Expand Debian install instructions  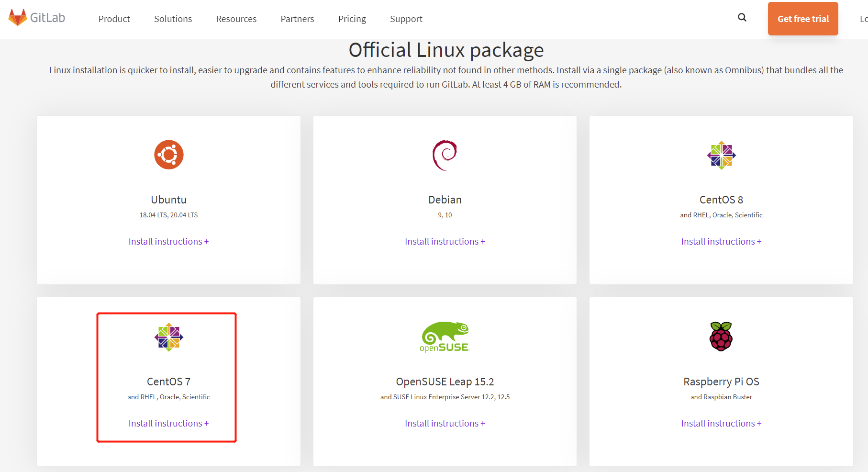pos(445,241)
